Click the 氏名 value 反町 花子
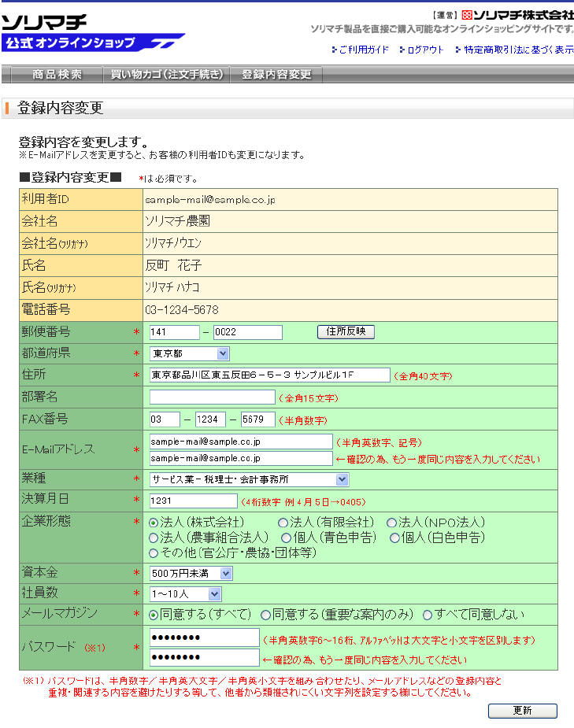 coord(173,265)
